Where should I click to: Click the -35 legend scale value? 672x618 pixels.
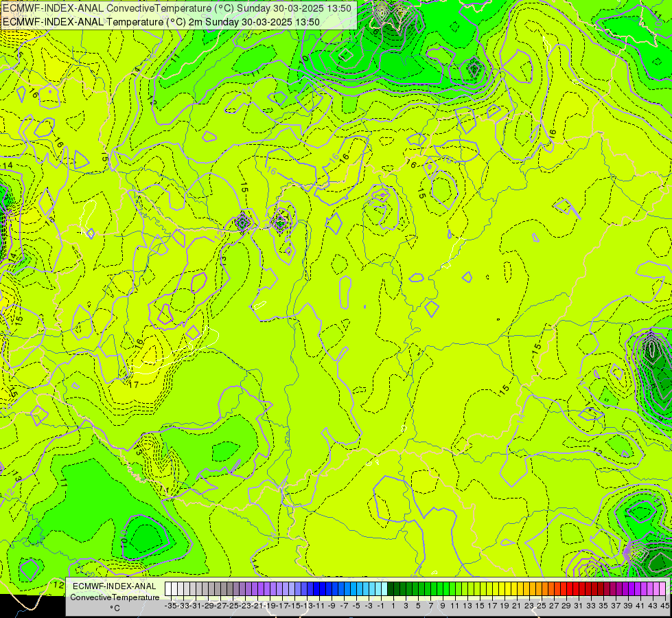click(x=171, y=606)
